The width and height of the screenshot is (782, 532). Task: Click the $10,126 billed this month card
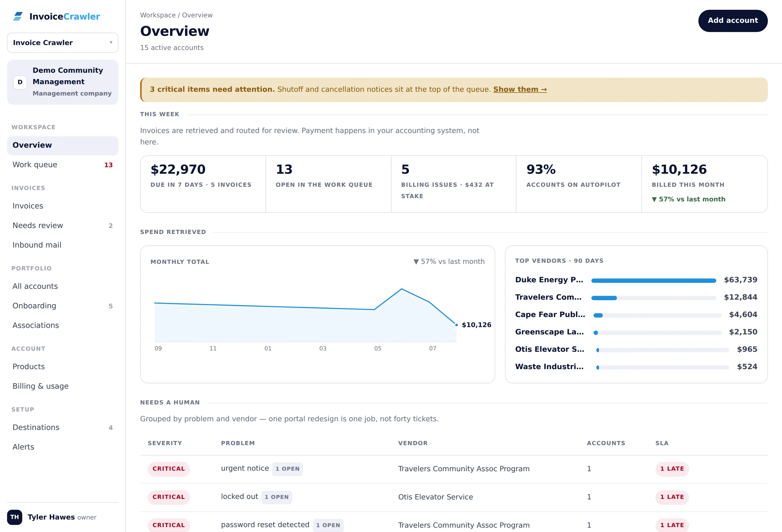pos(704,184)
